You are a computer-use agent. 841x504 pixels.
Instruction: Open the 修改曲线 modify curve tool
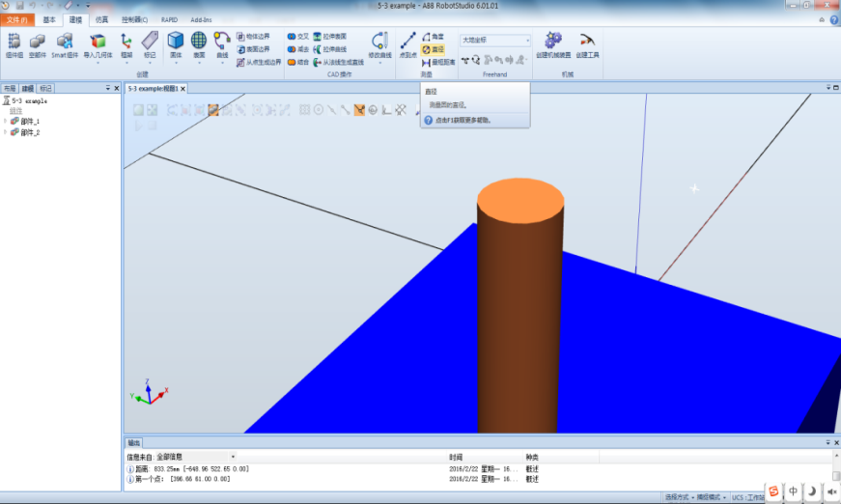tap(379, 45)
